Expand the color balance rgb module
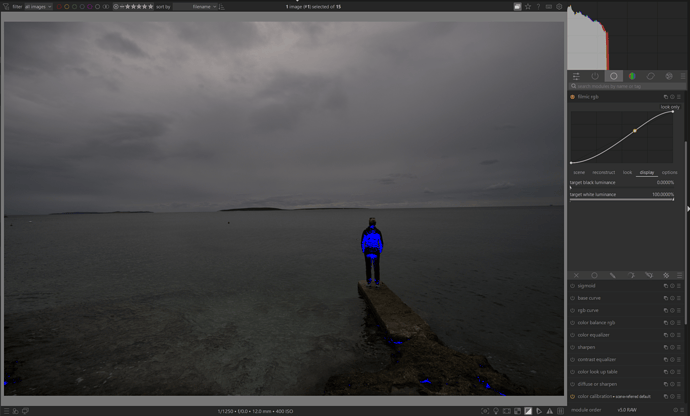This screenshot has width=690, height=416. tap(596, 323)
